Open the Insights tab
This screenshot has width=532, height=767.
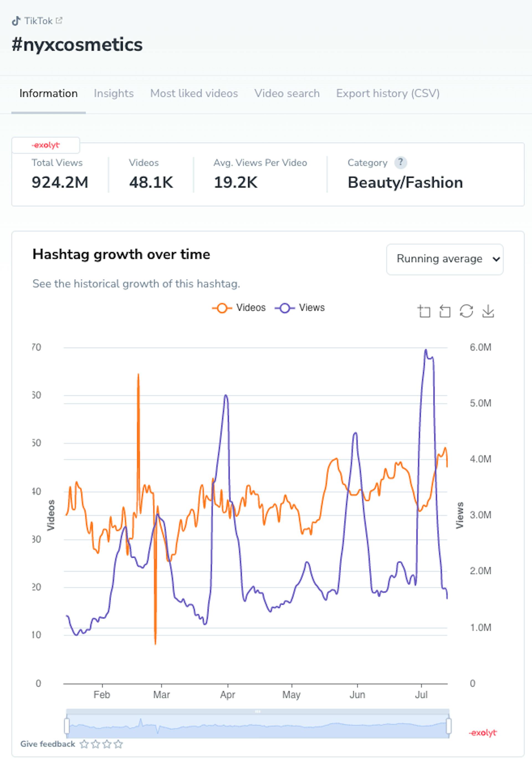(114, 93)
